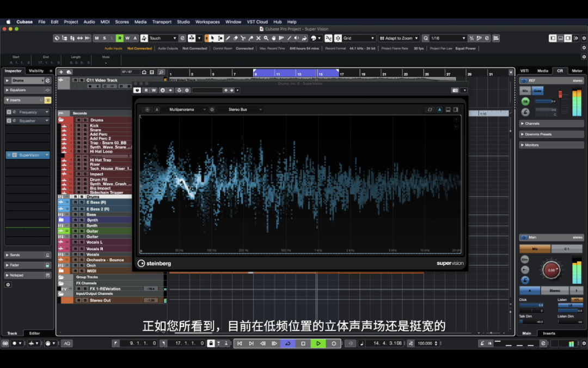Expand the Equalizers inspector section
The height and width of the screenshot is (368, 588).
(x=28, y=90)
